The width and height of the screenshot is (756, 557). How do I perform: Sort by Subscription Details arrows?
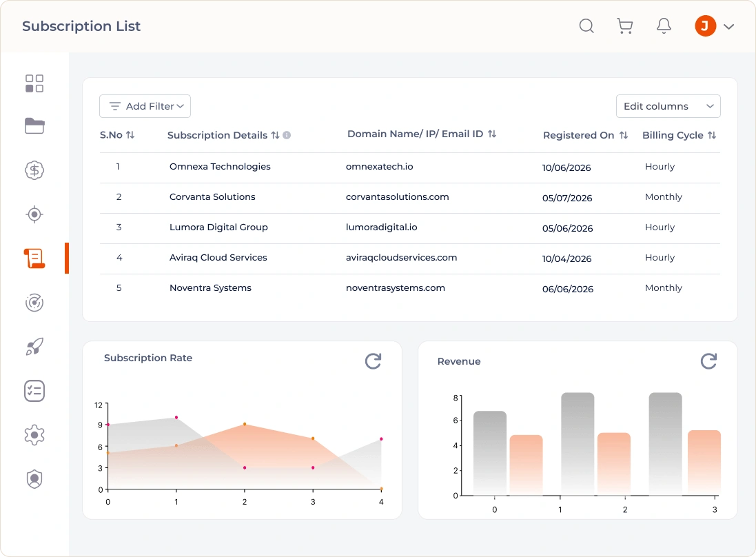pyautogui.click(x=275, y=136)
